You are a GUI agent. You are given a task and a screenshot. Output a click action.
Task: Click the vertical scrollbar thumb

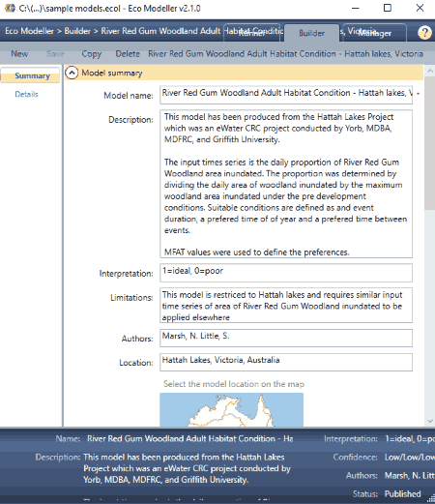(429, 143)
